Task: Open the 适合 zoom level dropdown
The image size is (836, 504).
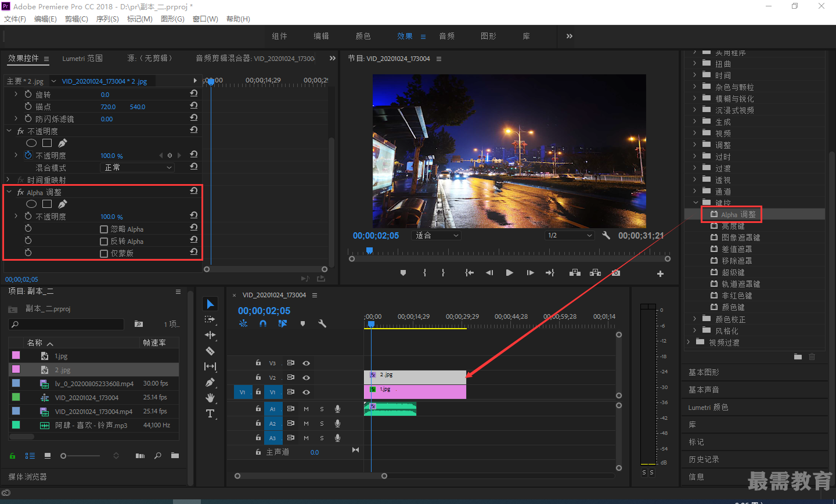Action: (436, 235)
